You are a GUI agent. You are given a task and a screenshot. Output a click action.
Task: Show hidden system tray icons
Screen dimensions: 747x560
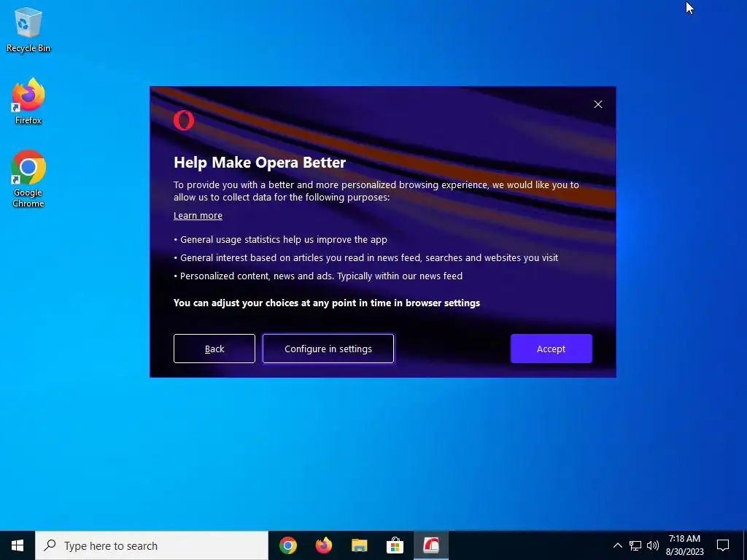point(617,545)
